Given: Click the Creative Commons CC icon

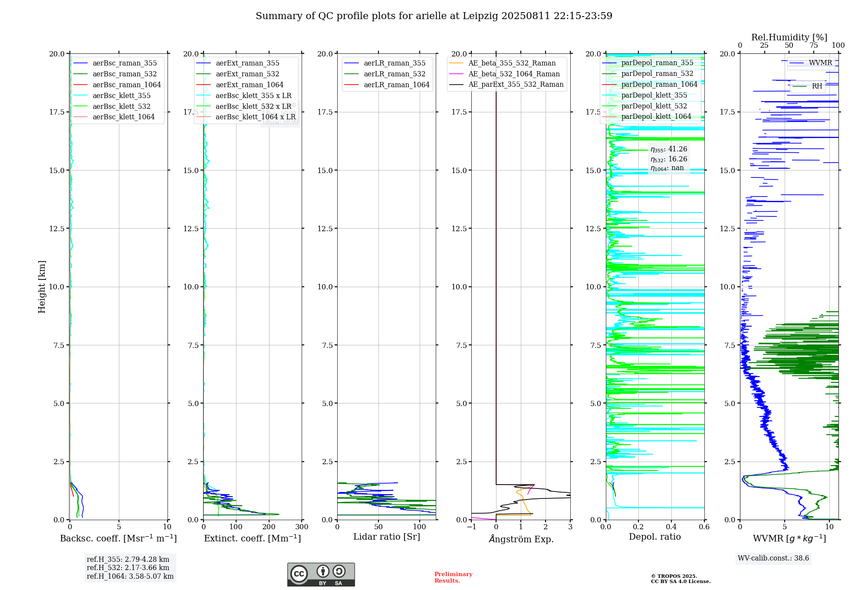Looking at the screenshot, I should pyautogui.click(x=299, y=574).
